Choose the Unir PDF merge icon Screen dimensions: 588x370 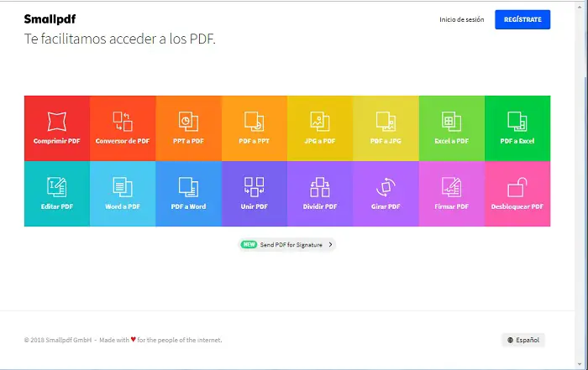pyautogui.click(x=255, y=187)
